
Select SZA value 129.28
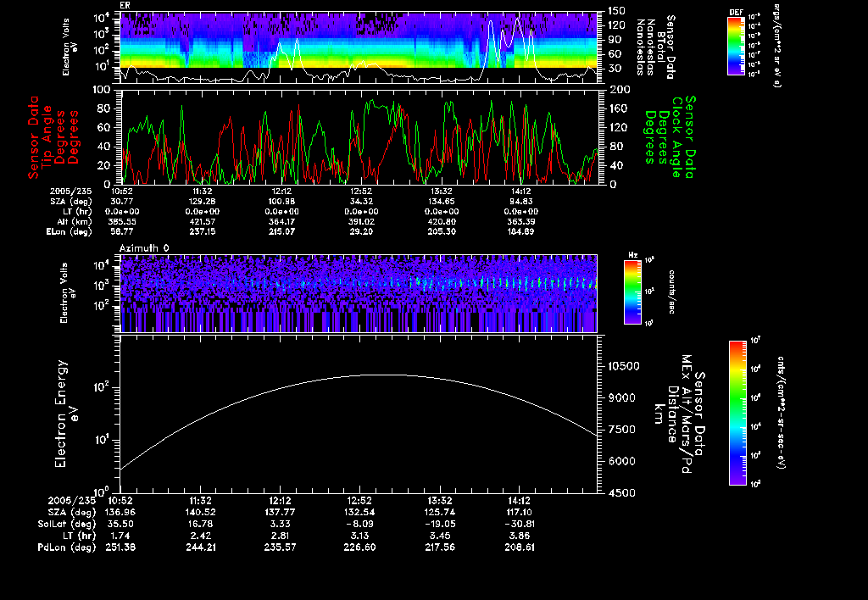202,202
